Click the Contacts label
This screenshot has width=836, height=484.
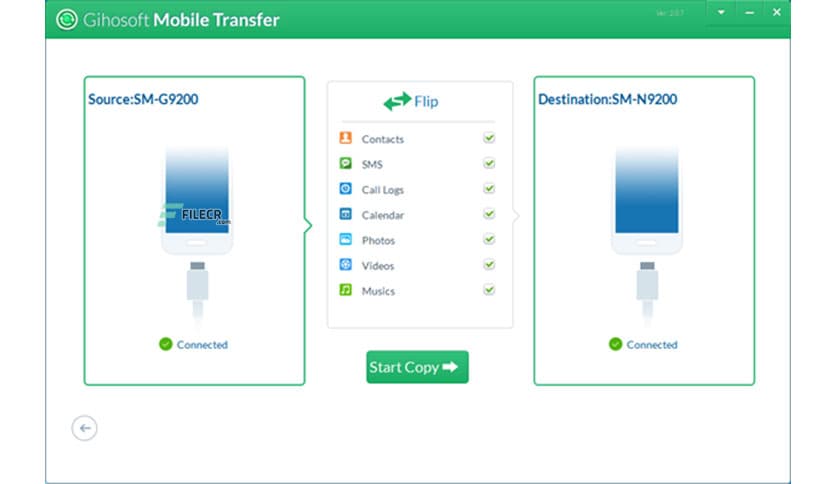pos(382,139)
